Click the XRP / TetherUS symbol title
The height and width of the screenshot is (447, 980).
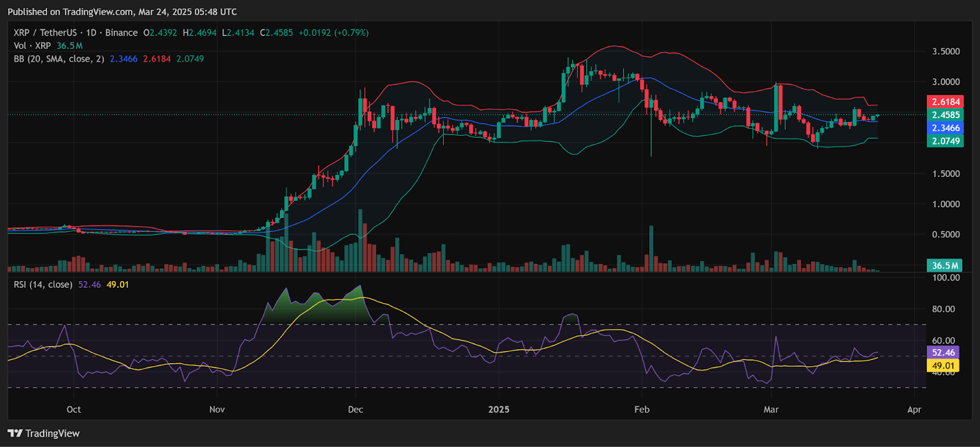45,32
